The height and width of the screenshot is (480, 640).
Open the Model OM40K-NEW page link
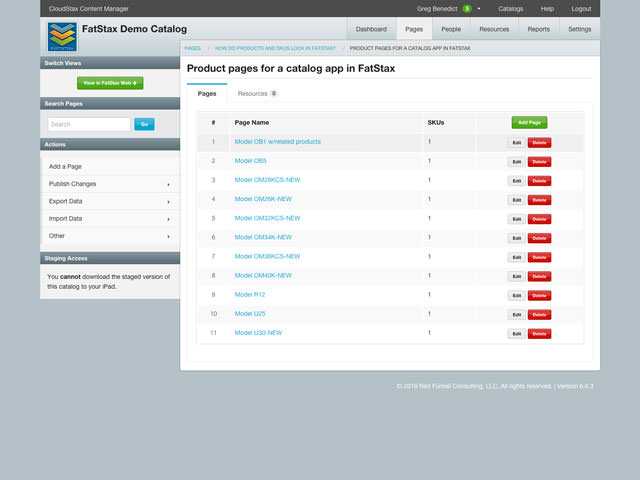263,276
